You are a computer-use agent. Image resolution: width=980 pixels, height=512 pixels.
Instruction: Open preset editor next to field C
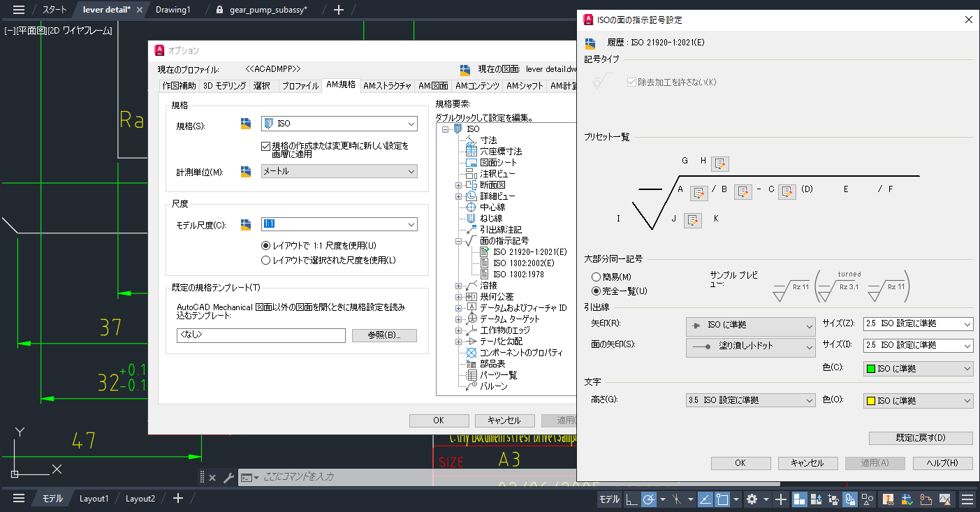pyautogui.click(x=787, y=192)
